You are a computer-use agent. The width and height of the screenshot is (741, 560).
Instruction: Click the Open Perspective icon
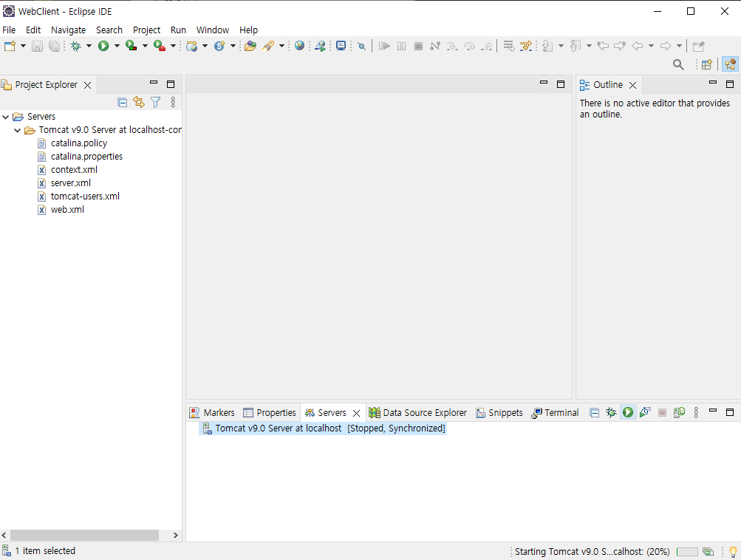(x=706, y=64)
